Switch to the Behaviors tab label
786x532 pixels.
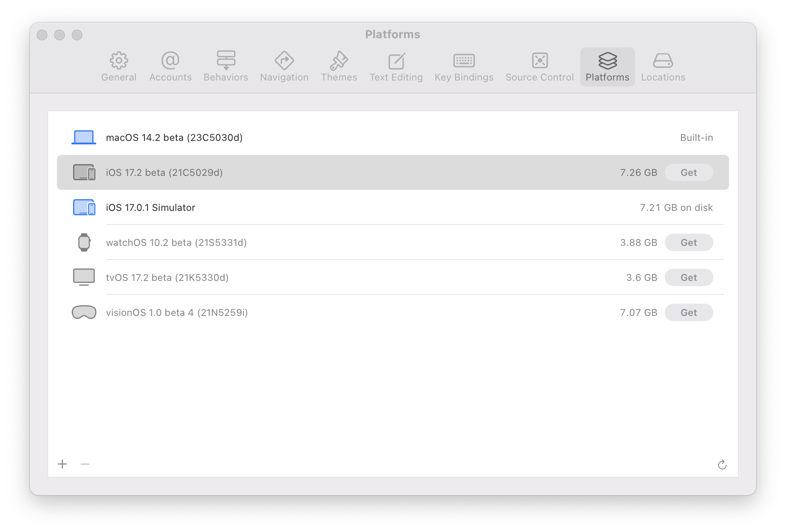coord(226,77)
